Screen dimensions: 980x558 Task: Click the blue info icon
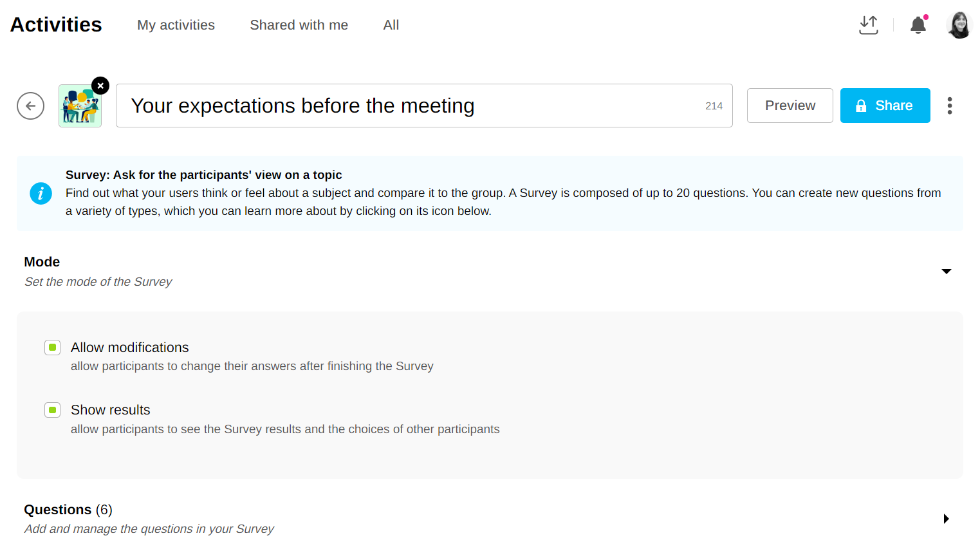point(41,193)
